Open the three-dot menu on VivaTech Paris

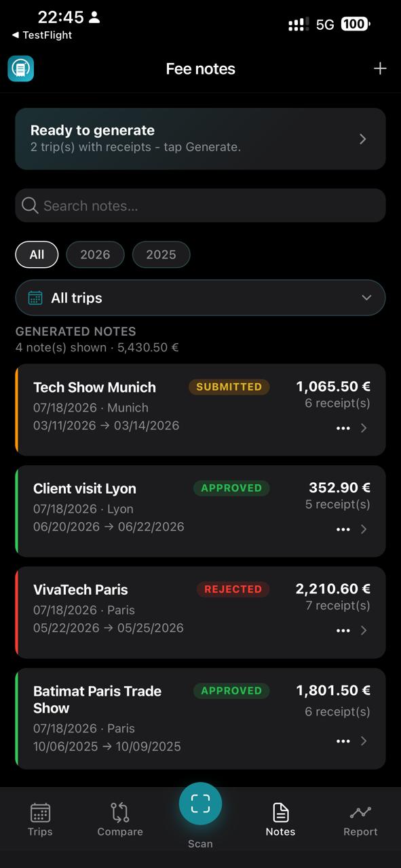click(343, 631)
